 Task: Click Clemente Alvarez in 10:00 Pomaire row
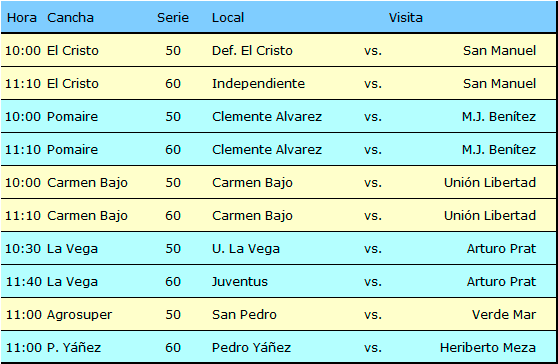267,117
